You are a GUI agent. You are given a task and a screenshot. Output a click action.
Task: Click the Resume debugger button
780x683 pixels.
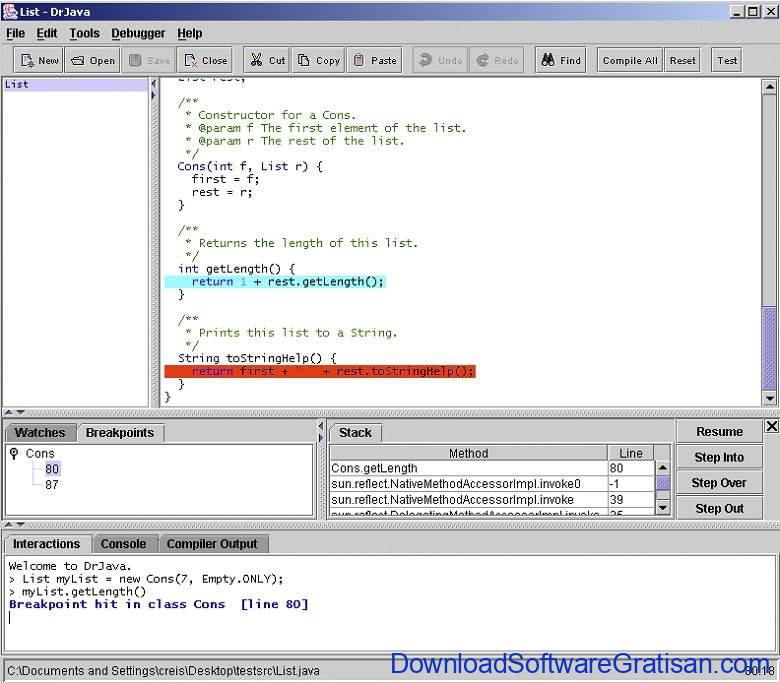pyautogui.click(x=719, y=431)
